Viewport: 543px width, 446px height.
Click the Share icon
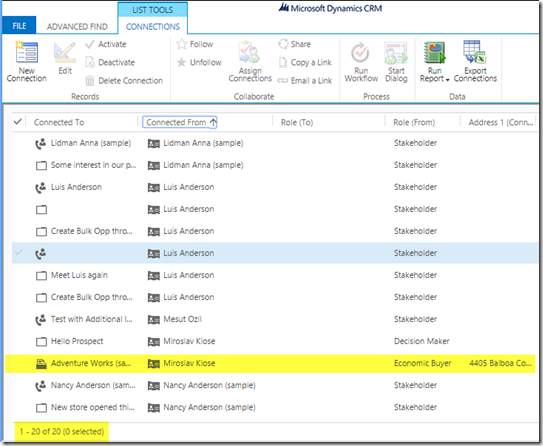click(283, 44)
